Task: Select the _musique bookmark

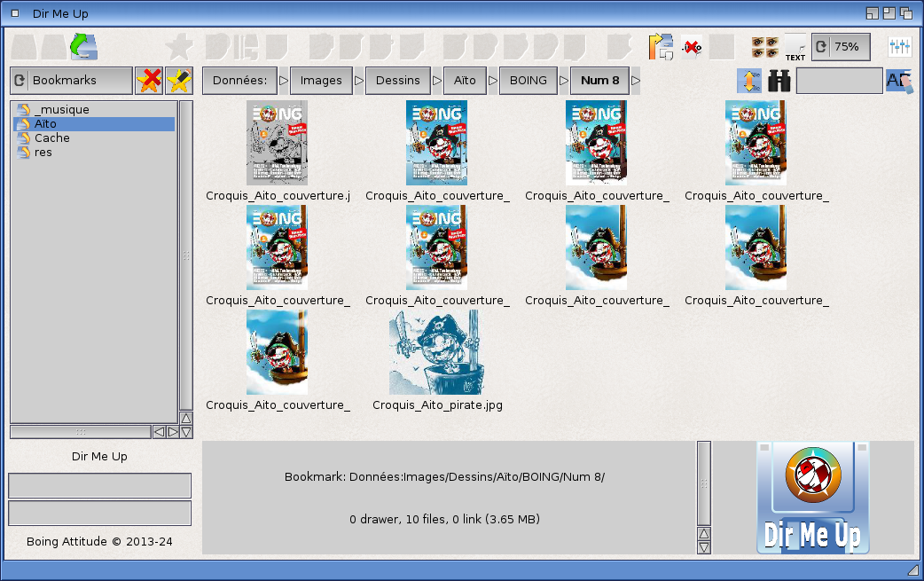Action: [62, 110]
